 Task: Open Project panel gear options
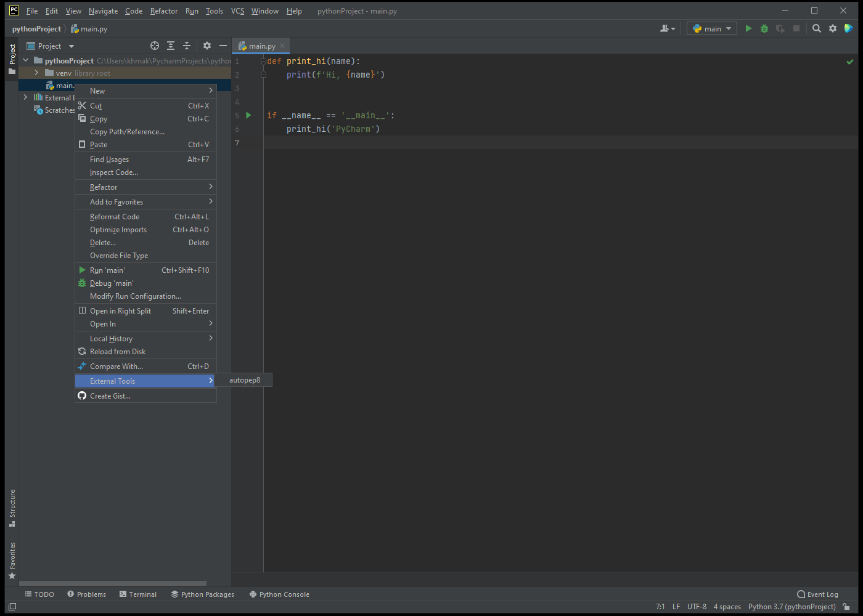click(x=207, y=46)
